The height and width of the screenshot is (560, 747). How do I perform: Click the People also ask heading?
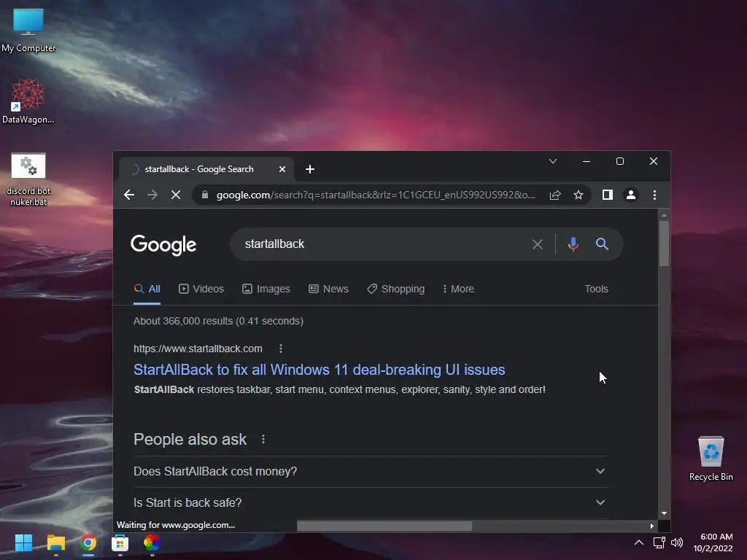pos(190,439)
